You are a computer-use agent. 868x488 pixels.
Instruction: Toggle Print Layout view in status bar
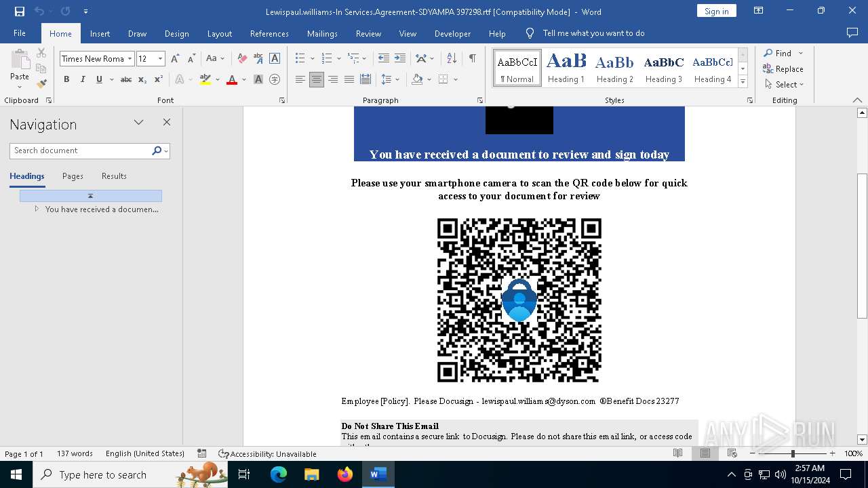(x=705, y=453)
